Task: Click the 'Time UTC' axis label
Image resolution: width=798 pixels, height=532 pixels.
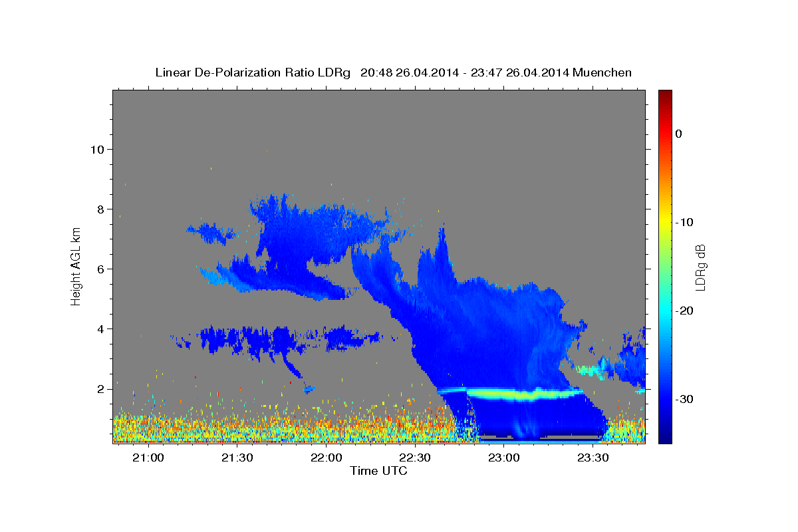Action: (x=378, y=471)
